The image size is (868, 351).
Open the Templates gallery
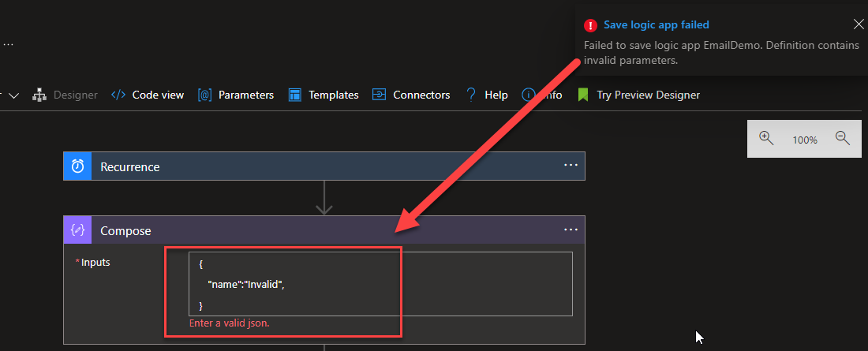point(324,95)
